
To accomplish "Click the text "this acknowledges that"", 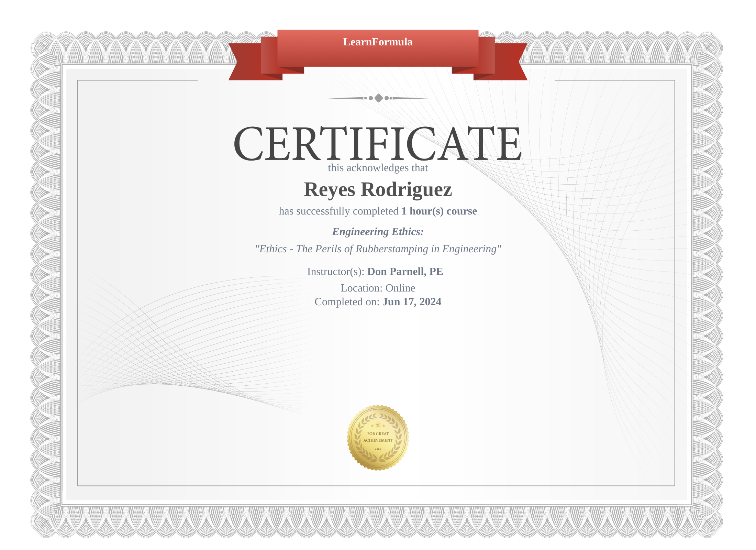I will point(378,168).
